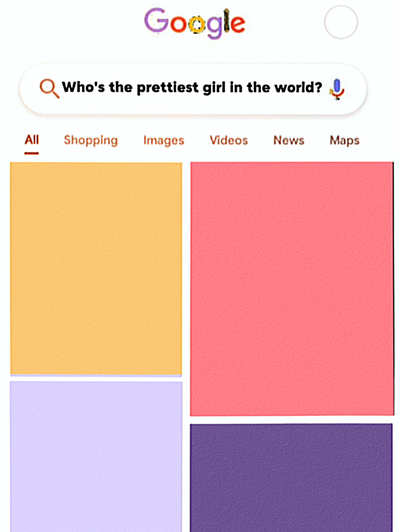The width and height of the screenshot is (399, 532).
Task: Click the word "Who's" in the search query
Action: pos(83,87)
